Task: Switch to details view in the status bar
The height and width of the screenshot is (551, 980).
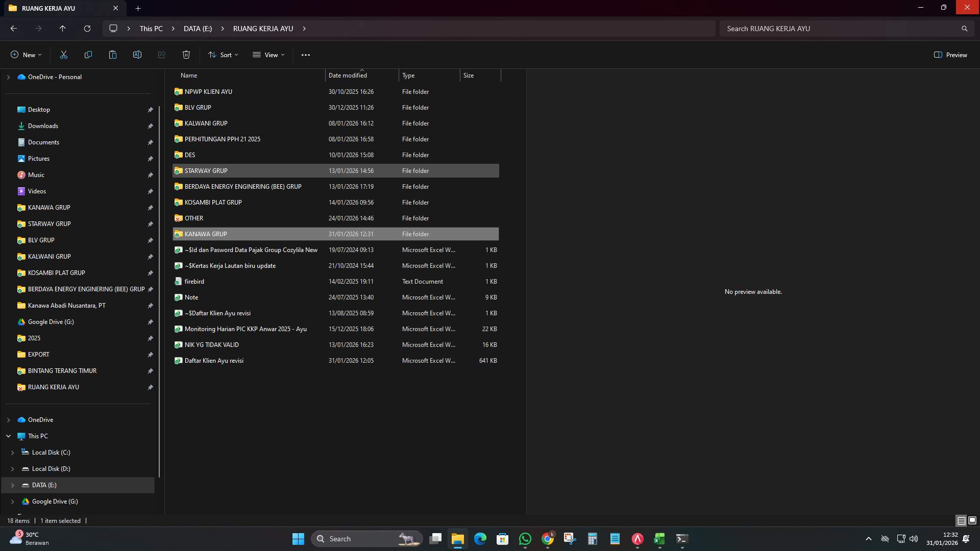Action: (961, 520)
